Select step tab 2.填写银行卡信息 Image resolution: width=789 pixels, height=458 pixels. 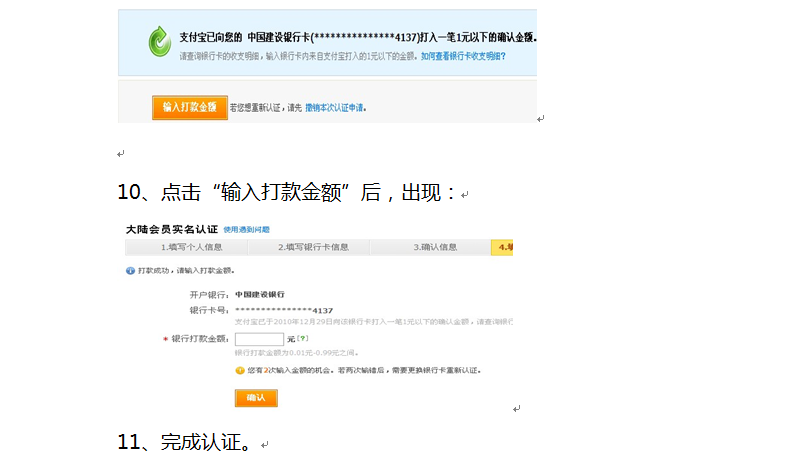[313, 247]
